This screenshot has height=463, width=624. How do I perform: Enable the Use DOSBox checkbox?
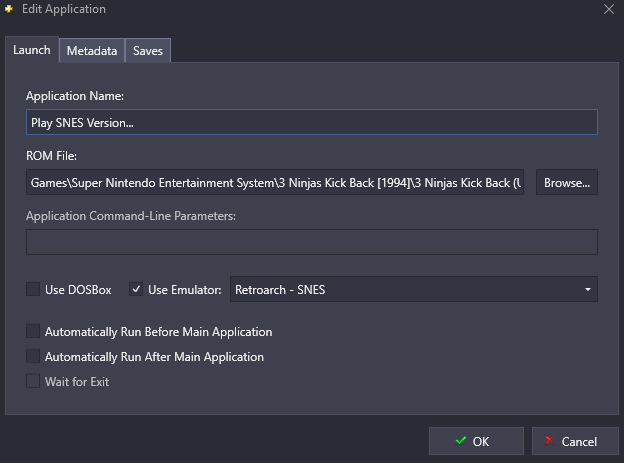(33, 290)
